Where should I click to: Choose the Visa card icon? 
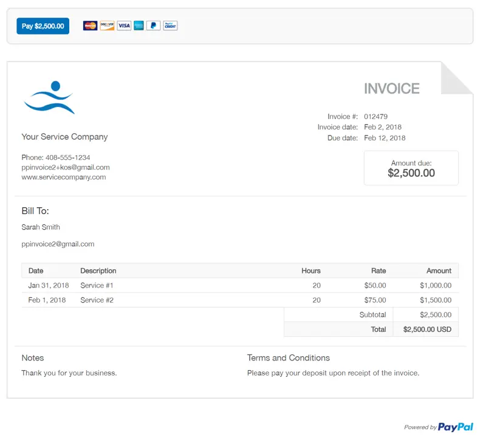tap(124, 26)
